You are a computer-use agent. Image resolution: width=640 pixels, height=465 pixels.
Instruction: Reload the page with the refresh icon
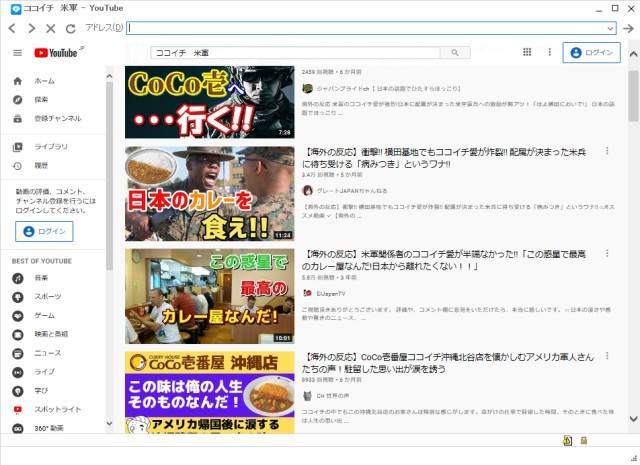(71, 28)
